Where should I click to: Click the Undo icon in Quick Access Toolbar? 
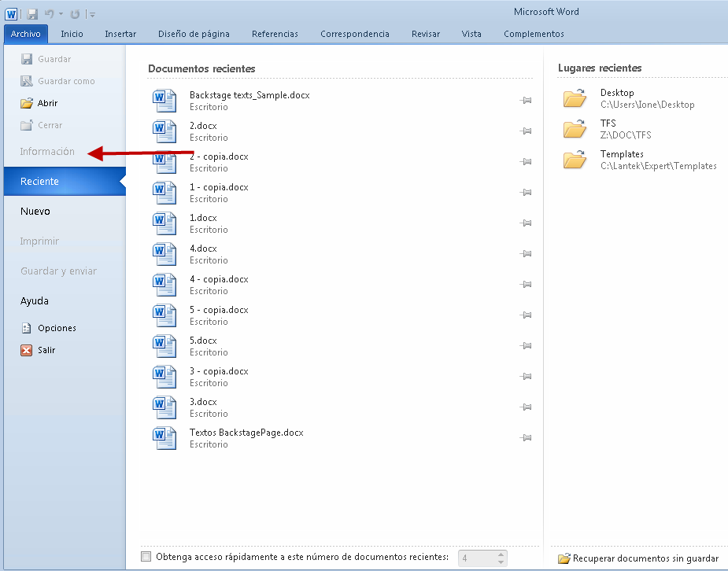[x=49, y=14]
